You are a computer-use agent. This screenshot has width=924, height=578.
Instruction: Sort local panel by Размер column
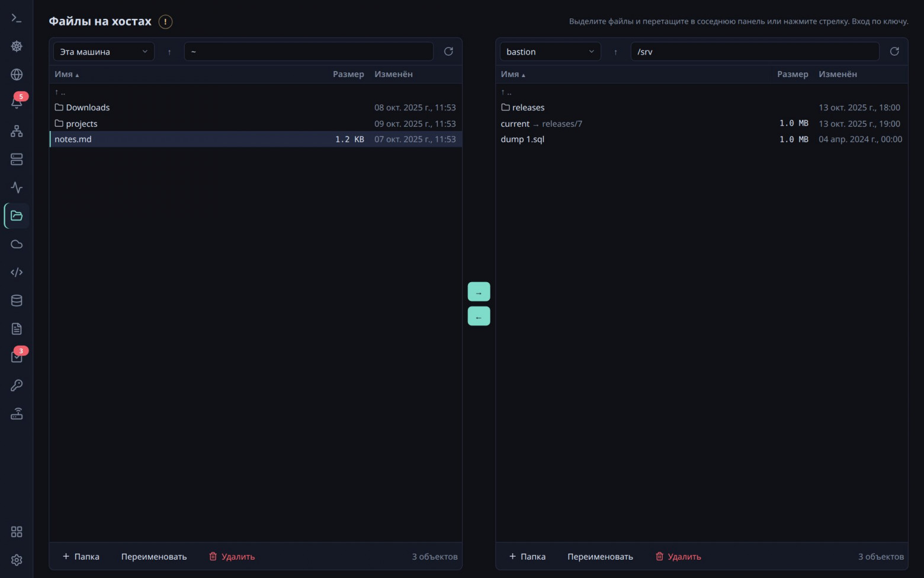point(348,74)
